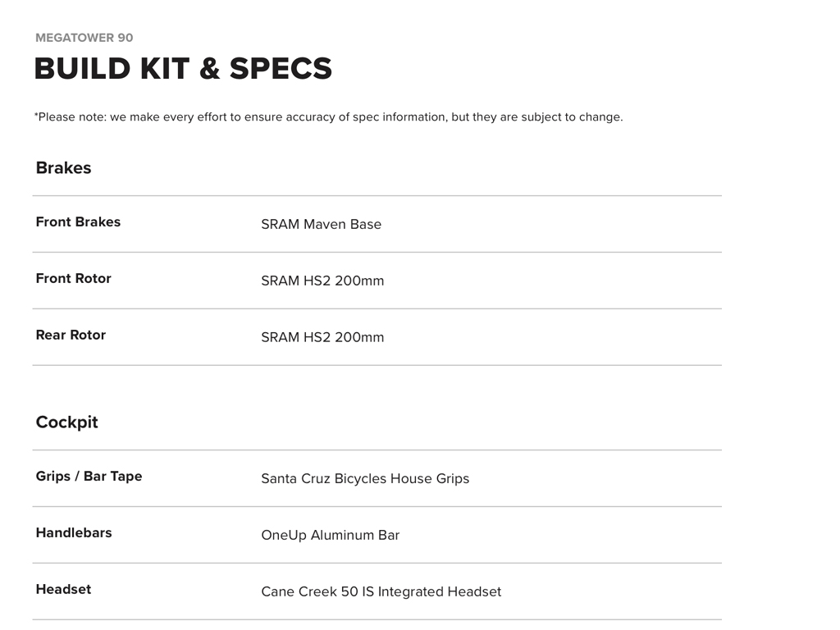Select the 'OneUp Aluminum Bar' spec value

[330, 535]
